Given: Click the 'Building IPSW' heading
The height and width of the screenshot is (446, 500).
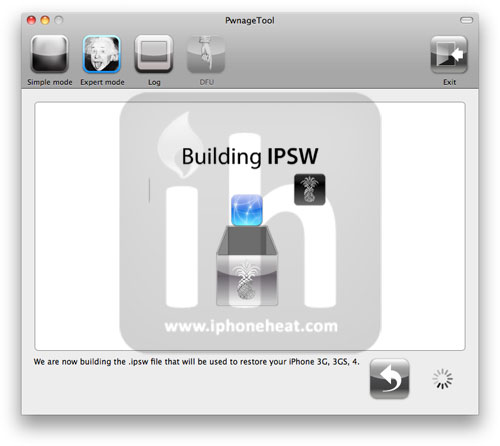Looking at the screenshot, I should [x=250, y=156].
